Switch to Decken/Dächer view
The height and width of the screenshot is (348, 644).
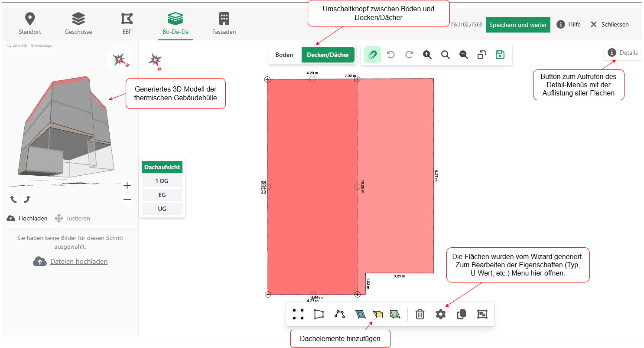click(x=328, y=55)
